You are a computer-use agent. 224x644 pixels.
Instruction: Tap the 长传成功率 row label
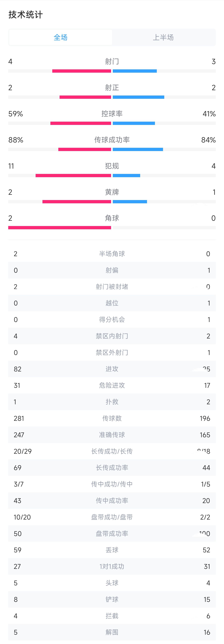point(112,468)
